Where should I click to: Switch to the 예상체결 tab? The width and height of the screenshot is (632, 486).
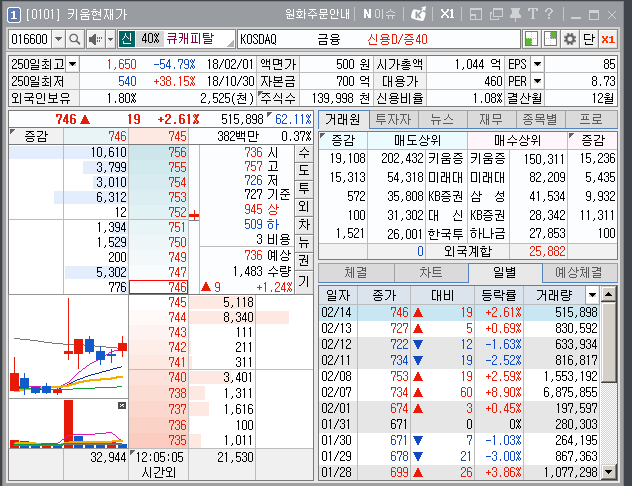tap(579, 273)
